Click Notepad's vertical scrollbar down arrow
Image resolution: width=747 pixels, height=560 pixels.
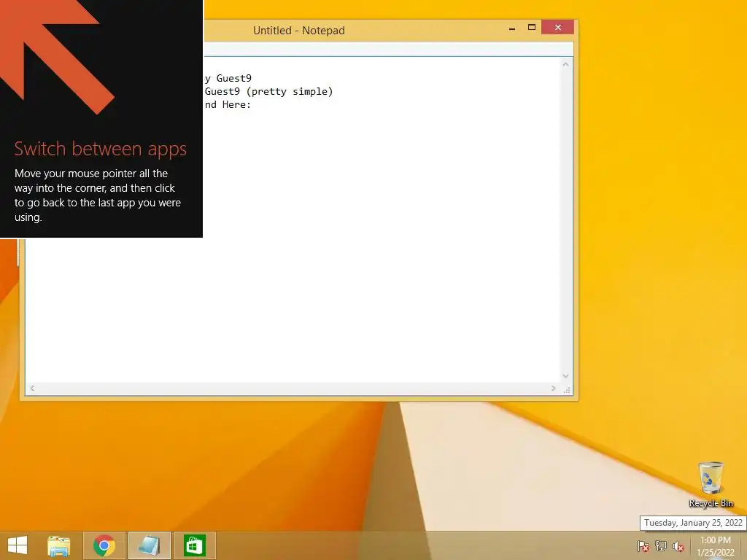click(565, 376)
